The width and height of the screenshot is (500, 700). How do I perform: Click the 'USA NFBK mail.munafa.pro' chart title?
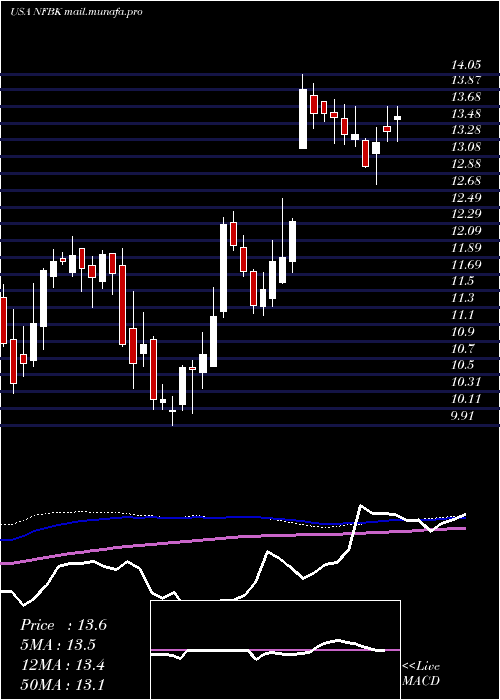76,12
